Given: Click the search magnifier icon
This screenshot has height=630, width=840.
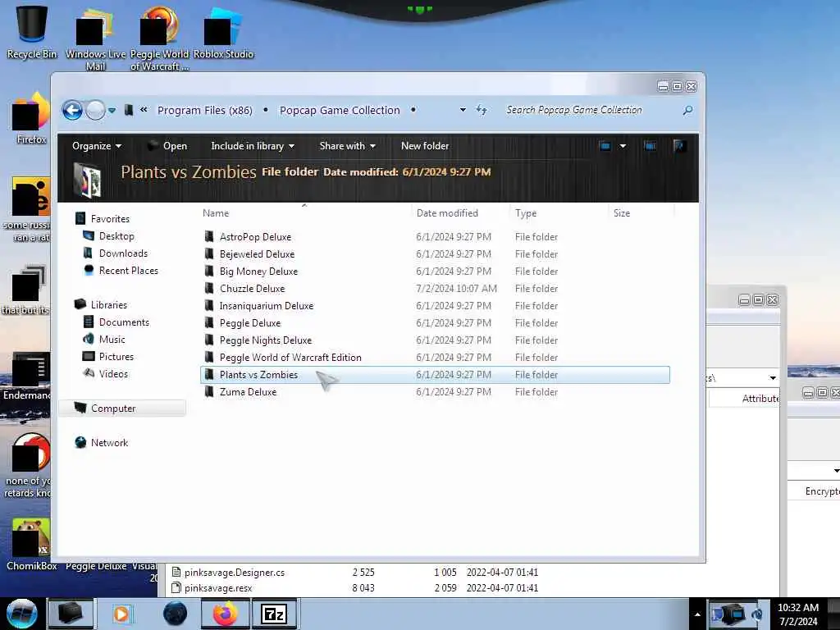Looking at the screenshot, I should (688, 111).
